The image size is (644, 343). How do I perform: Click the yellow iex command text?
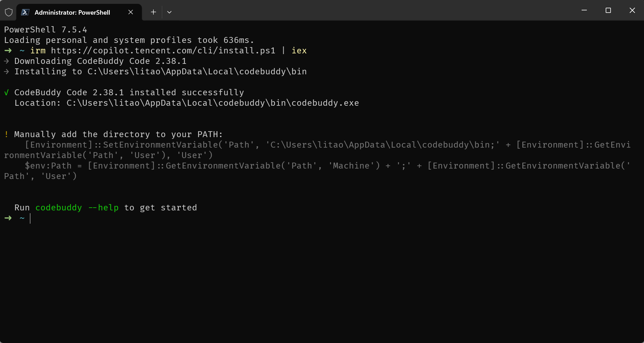click(299, 51)
